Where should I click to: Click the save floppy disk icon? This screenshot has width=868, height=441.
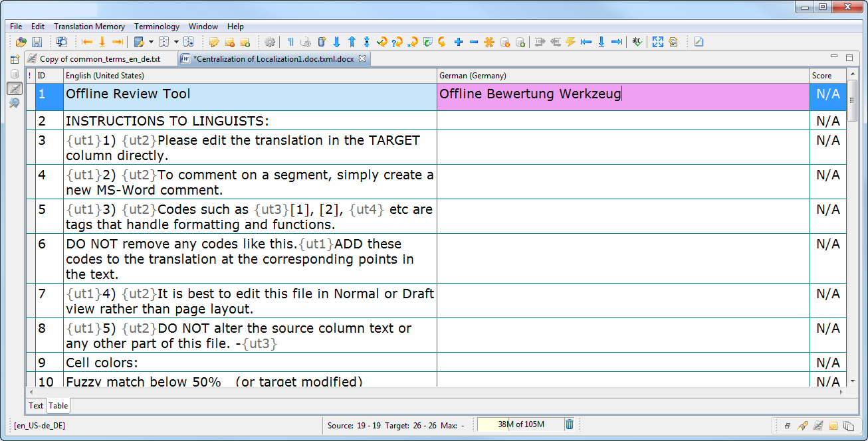pos(37,42)
